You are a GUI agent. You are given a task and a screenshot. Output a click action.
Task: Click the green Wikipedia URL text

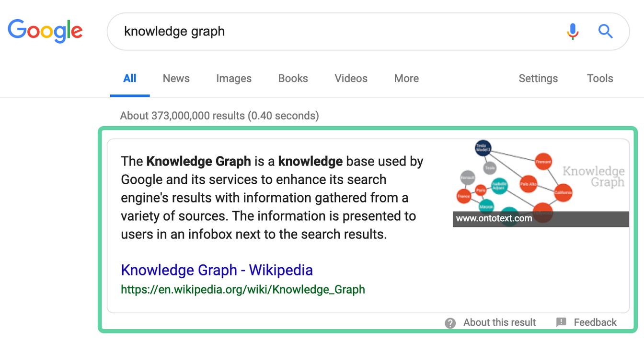point(243,289)
